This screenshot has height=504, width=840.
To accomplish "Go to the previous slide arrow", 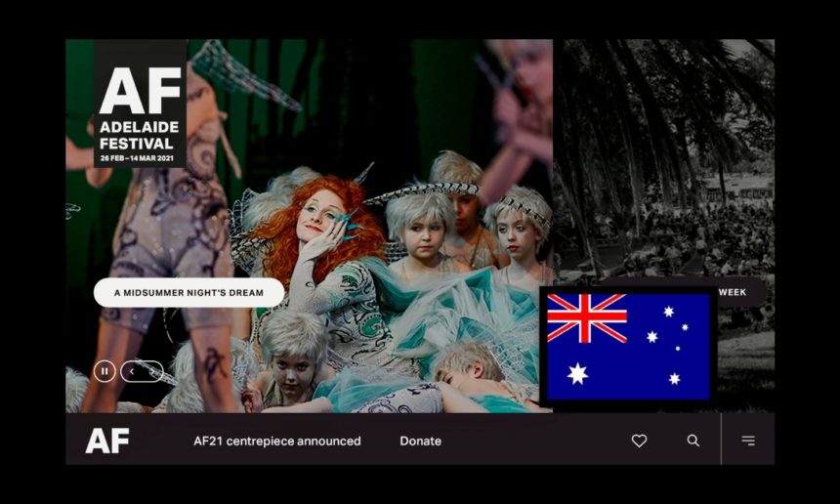I will click(x=132, y=371).
